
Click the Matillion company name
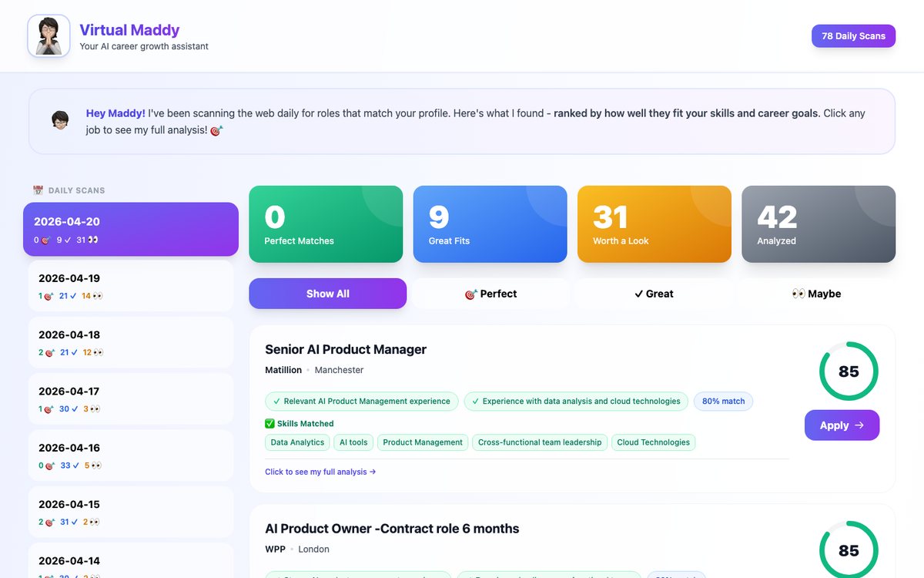pyautogui.click(x=283, y=370)
